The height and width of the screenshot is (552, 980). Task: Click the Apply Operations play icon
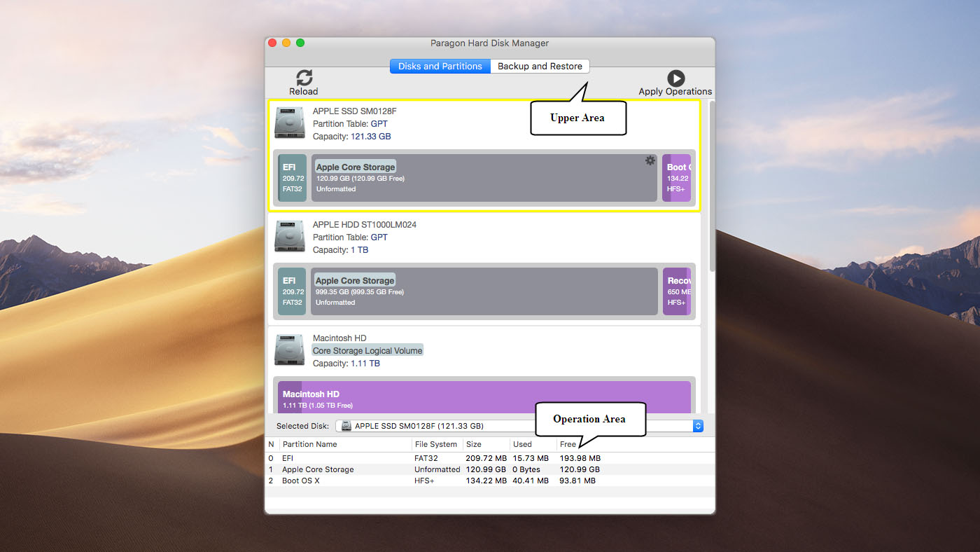click(675, 78)
